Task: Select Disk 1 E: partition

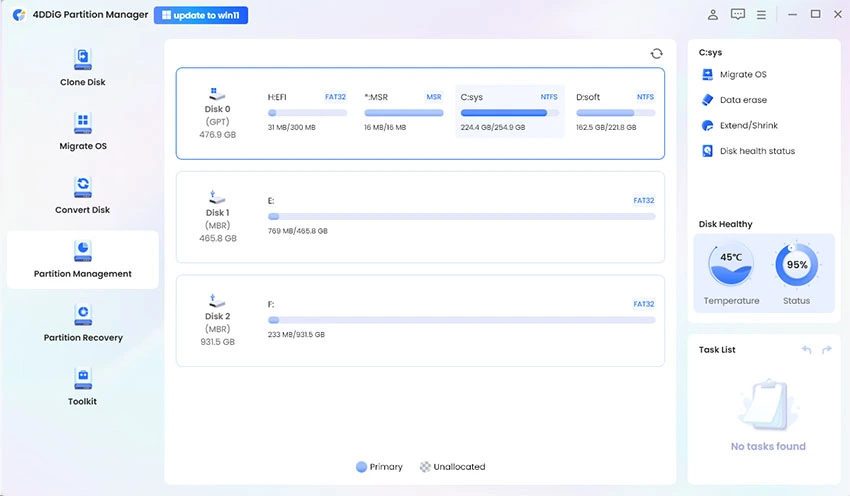Action: [x=461, y=216]
